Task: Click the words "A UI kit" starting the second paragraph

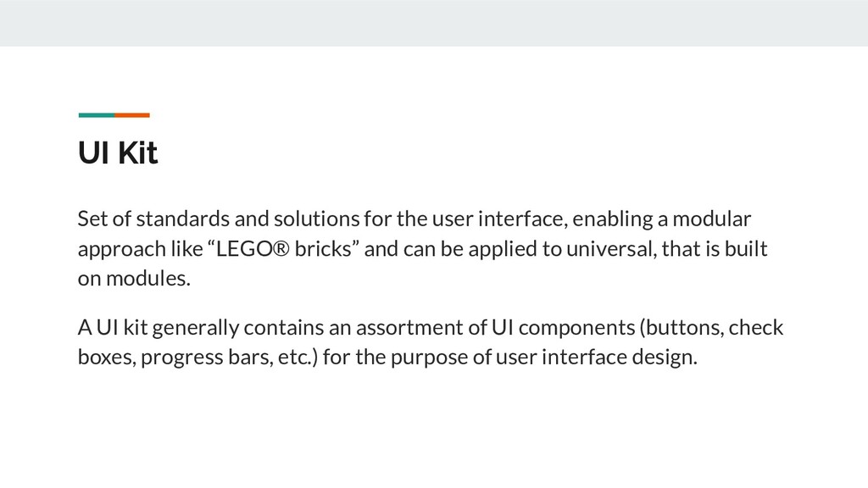Action: pyautogui.click(x=112, y=326)
